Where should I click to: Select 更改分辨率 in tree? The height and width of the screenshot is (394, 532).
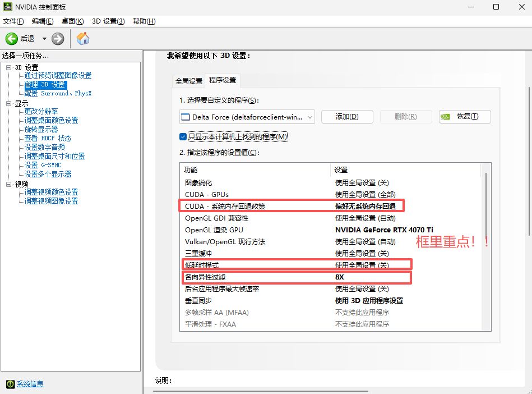pos(41,111)
